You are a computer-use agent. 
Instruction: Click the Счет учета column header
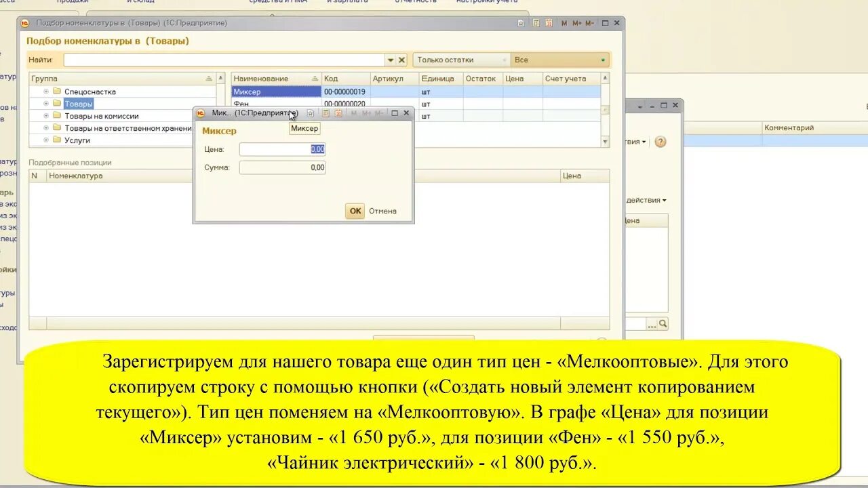(572, 79)
